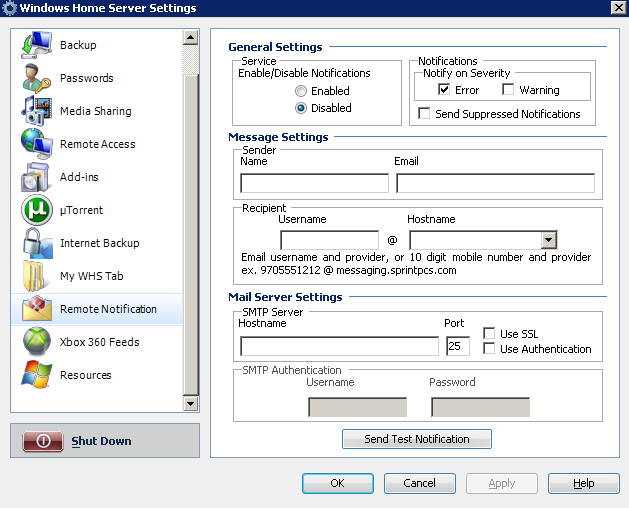Enable the Use SSL checkbox

(489, 333)
